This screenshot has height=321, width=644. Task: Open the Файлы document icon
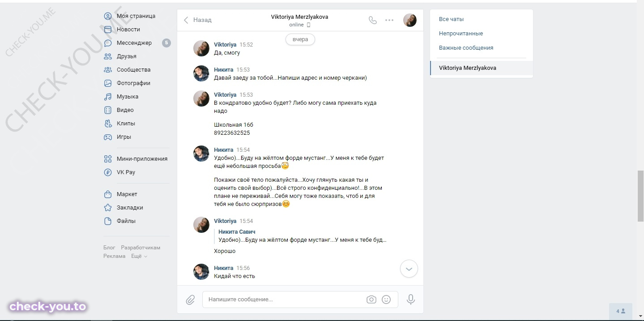pyautogui.click(x=108, y=221)
